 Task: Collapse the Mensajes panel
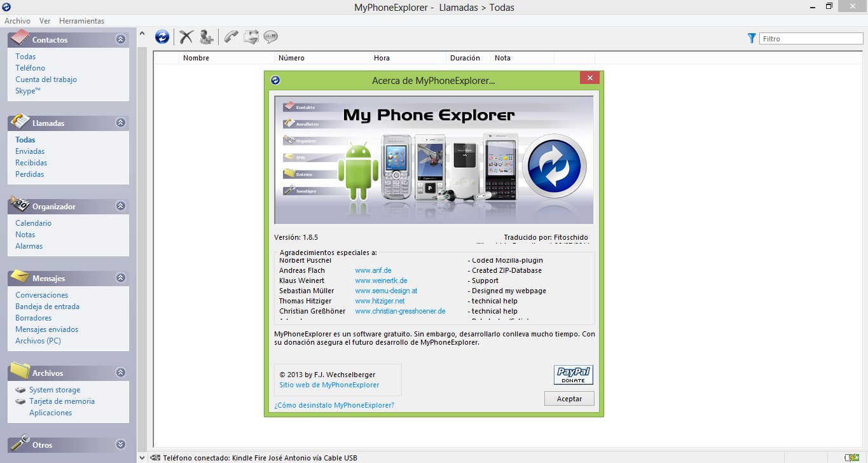(x=121, y=278)
